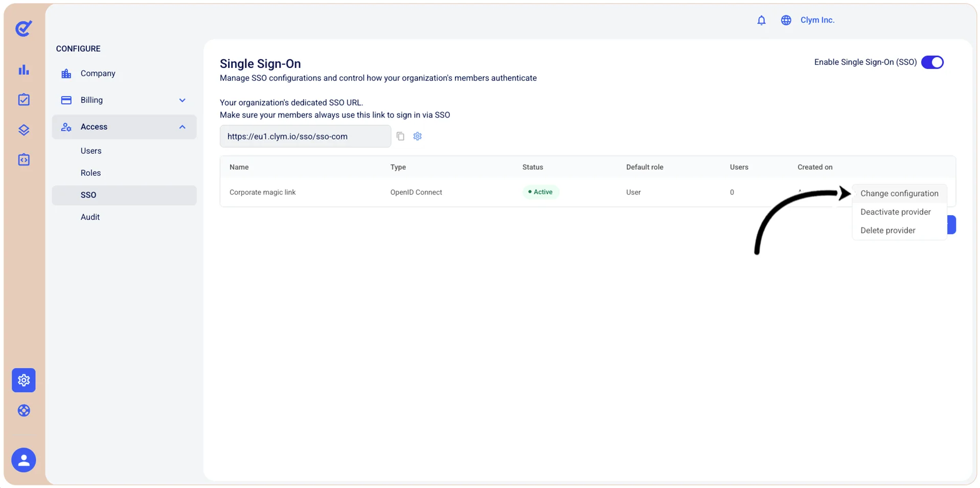Click the globe language icon
The image size is (980, 488).
coord(786,20)
